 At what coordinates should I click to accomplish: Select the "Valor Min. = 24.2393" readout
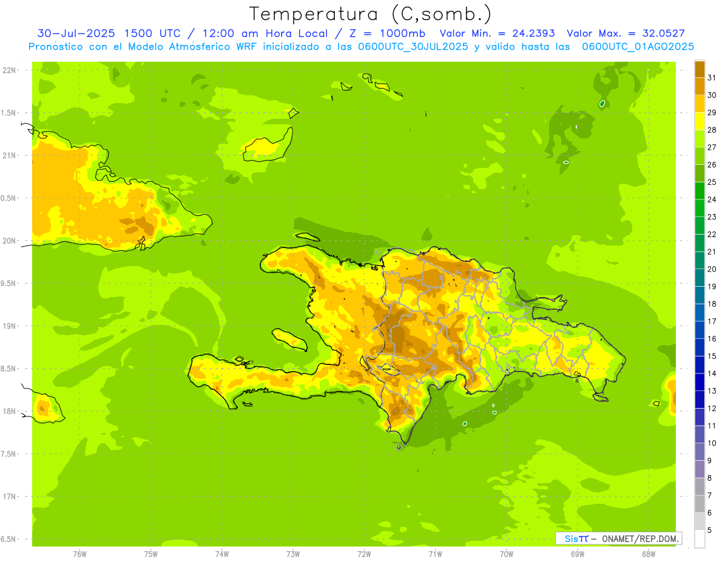pos(496,33)
